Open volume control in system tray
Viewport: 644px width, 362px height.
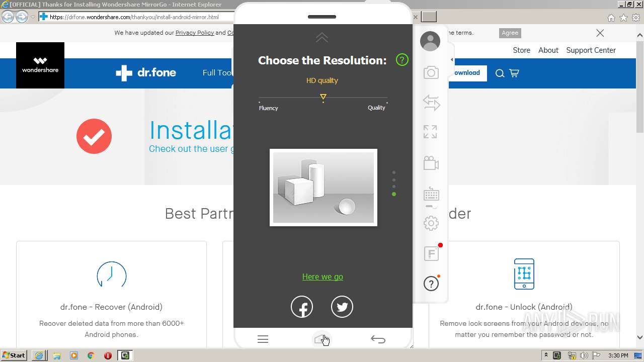point(584,355)
